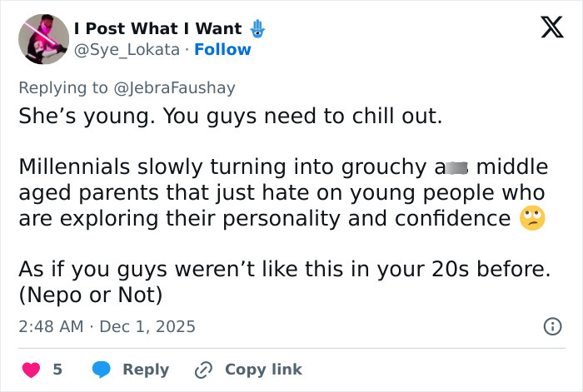Click the X logo in the corner

click(x=546, y=28)
